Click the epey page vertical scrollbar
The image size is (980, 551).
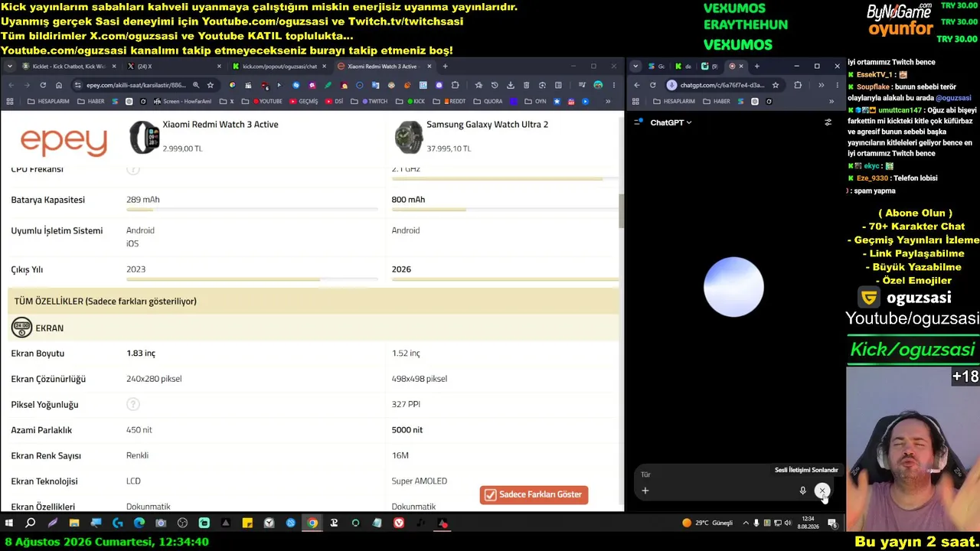coord(622,210)
